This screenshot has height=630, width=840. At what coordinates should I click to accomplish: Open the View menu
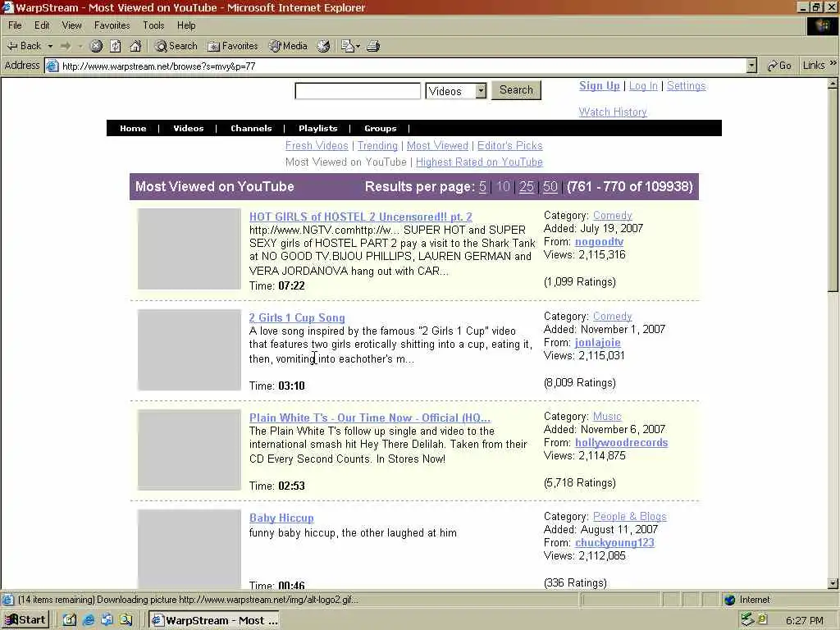coord(72,25)
